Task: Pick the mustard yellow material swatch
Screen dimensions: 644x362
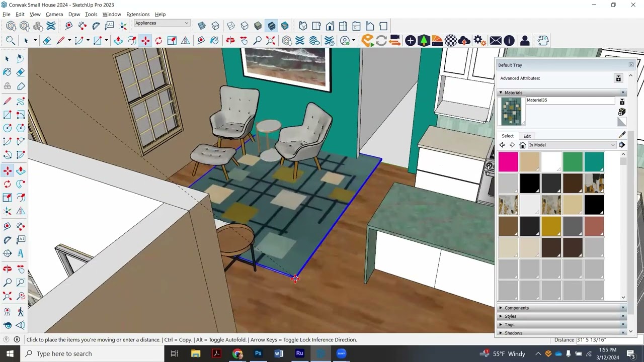Action: pos(551,226)
